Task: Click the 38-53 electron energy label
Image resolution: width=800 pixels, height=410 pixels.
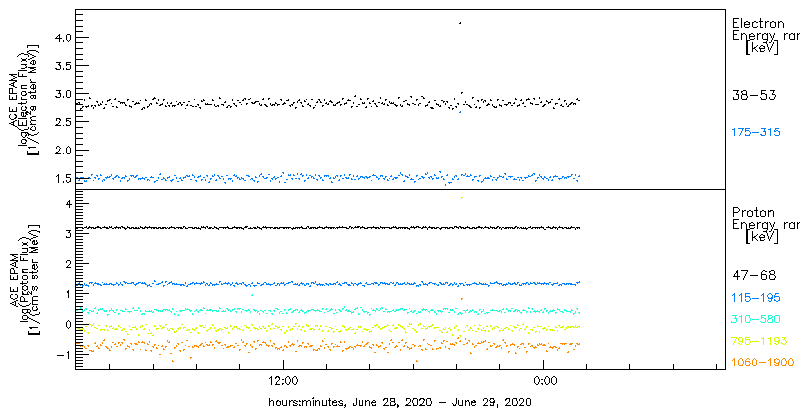Action: 754,95
